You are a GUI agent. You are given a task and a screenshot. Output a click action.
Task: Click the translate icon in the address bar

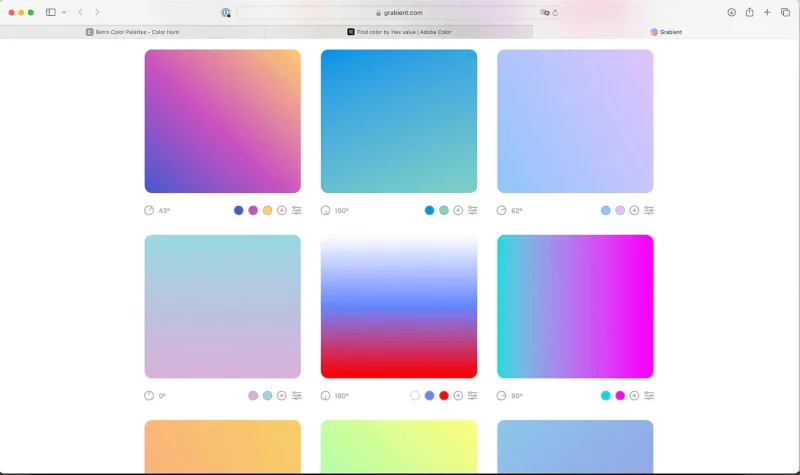[544, 13]
